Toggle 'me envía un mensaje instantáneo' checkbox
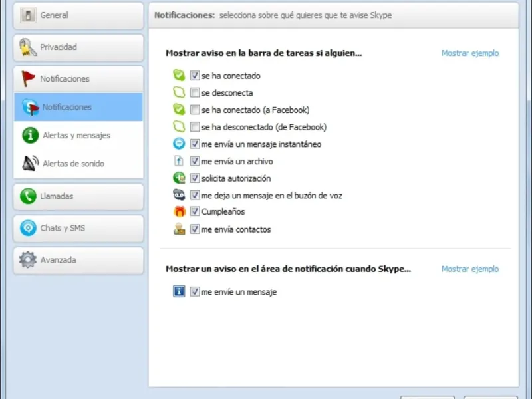 (x=195, y=144)
